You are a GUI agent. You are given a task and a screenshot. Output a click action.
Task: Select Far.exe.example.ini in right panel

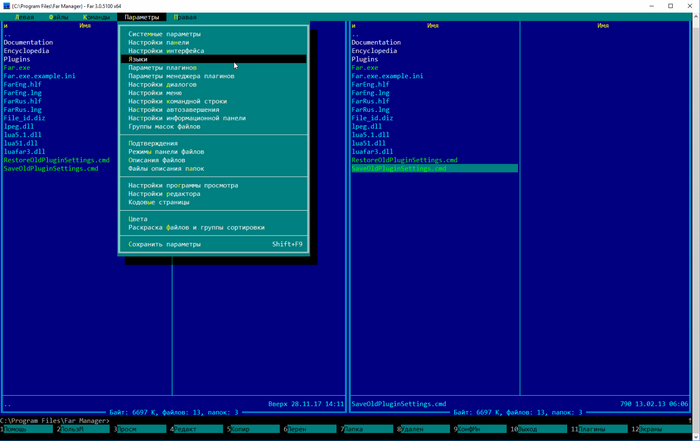(x=387, y=76)
